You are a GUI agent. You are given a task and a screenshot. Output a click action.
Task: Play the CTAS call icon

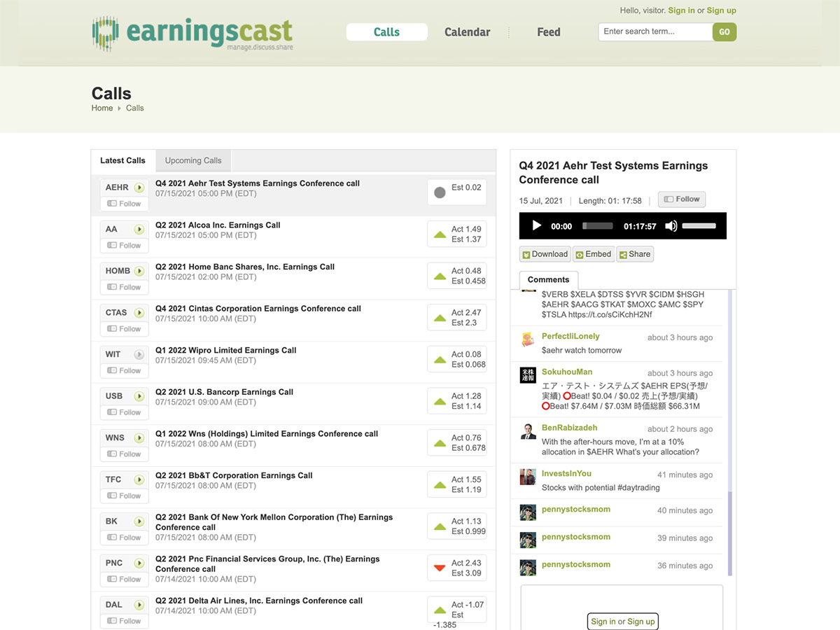(139, 313)
